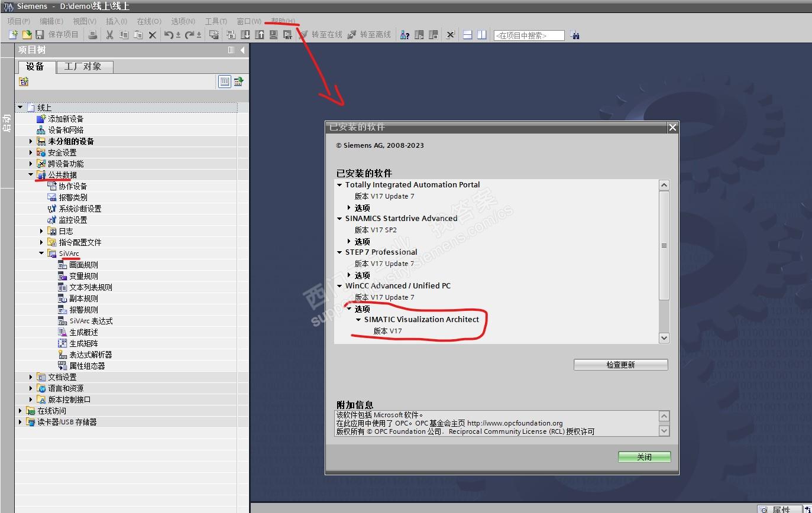Expand the 版本控制接口 node
The height and width of the screenshot is (513, 812).
pos(31,400)
